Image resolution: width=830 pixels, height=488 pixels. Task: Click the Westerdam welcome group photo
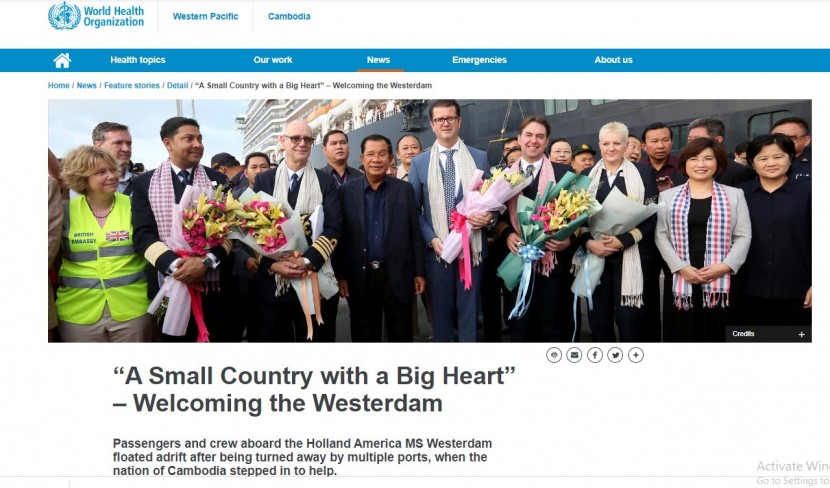click(x=429, y=221)
